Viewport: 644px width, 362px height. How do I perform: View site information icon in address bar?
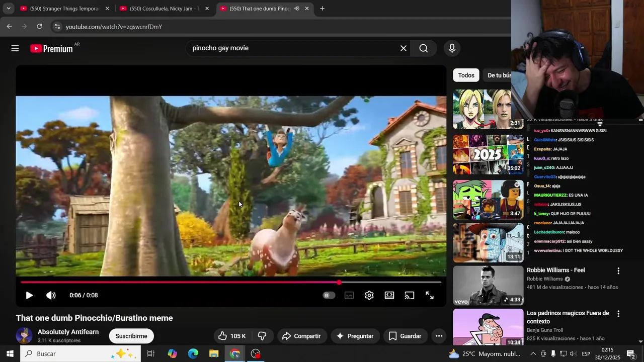coord(57,27)
